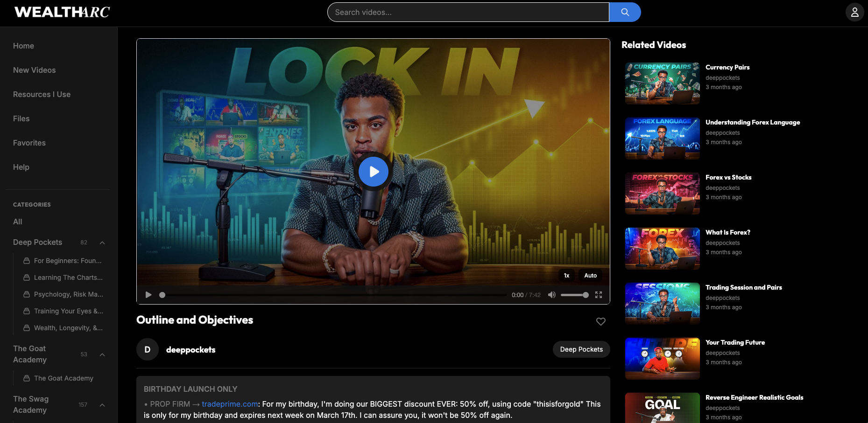
Task: Collapse The Goat Academy category
Action: click(x=102, y=354)
